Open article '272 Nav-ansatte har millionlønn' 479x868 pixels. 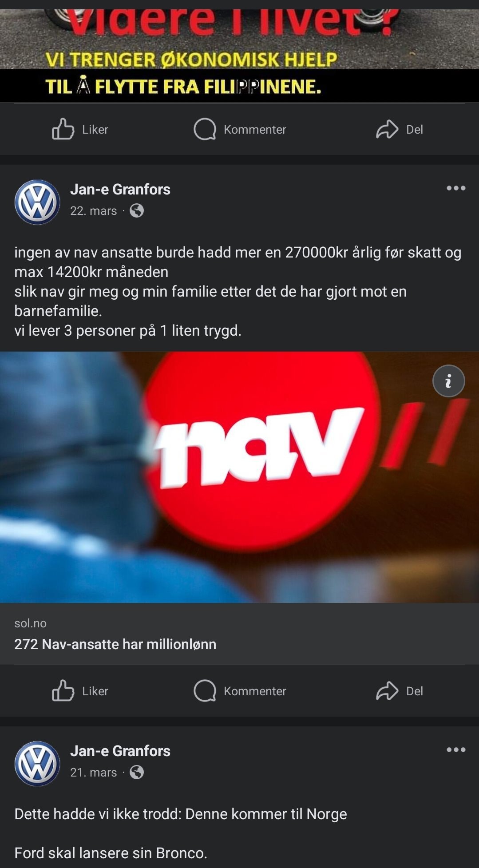pyautogui.click(x=115, y=644)
